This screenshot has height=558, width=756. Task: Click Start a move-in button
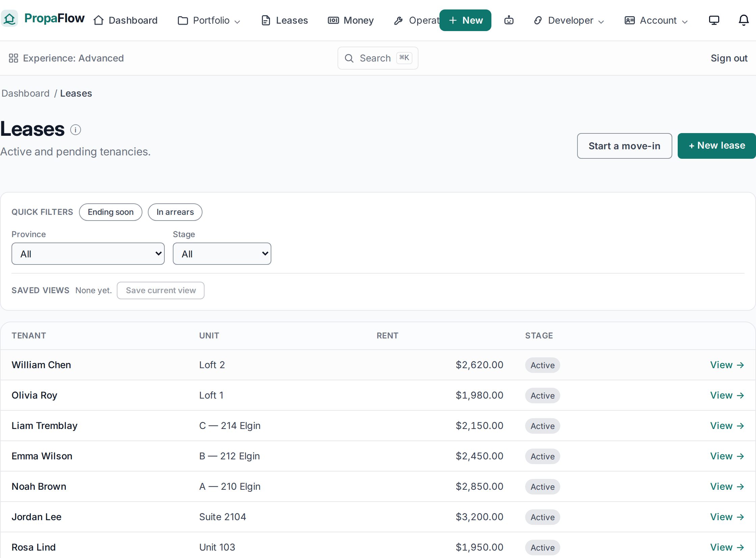click(x=625, y=146)
